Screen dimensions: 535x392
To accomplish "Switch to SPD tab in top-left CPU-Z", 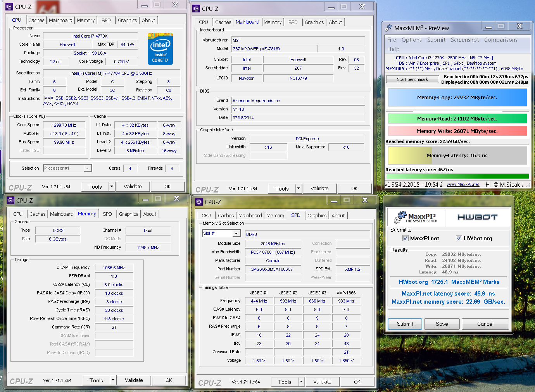I will [x=106, y=20].
